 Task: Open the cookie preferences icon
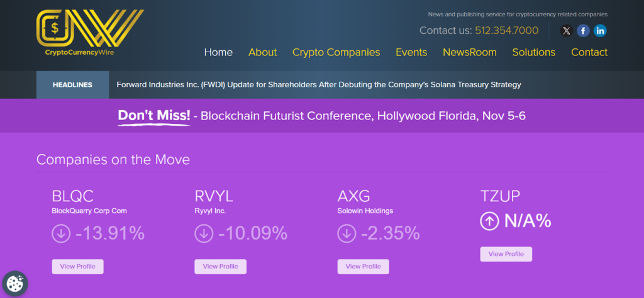pos(14,284)
